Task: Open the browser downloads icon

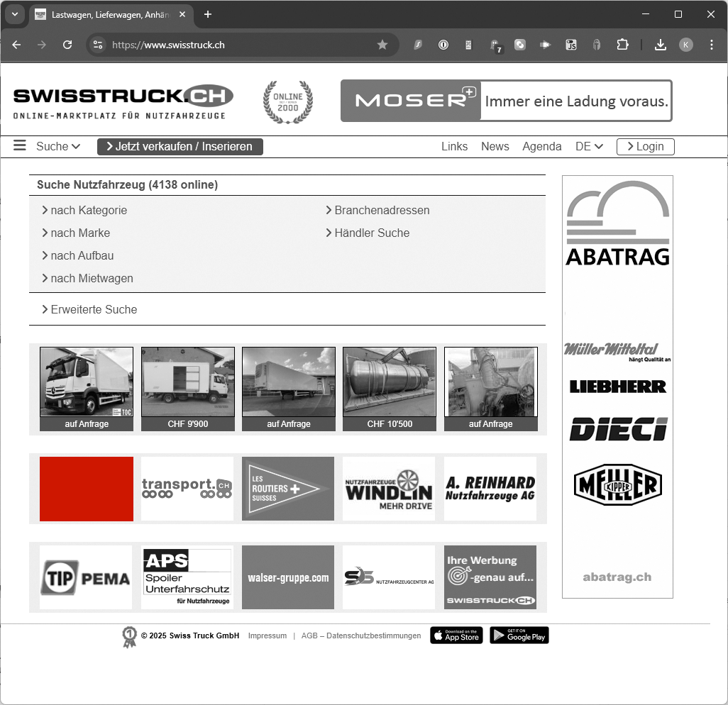Action: tap(660, 45)
